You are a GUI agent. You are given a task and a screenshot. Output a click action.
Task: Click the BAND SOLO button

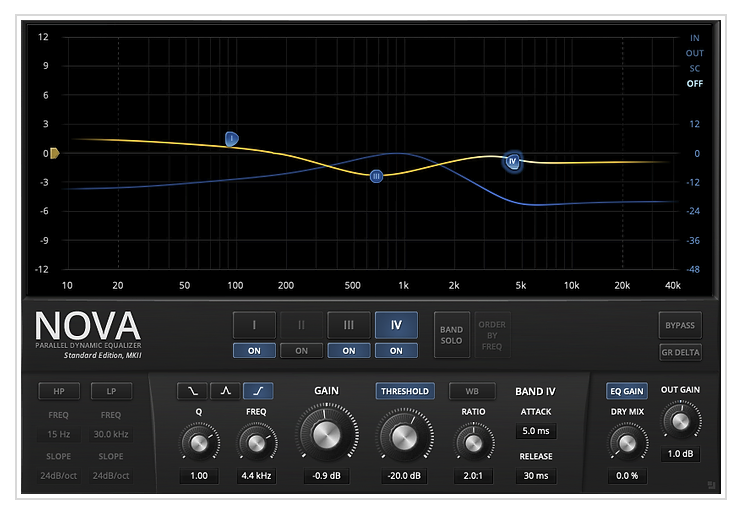pos(452,335)
